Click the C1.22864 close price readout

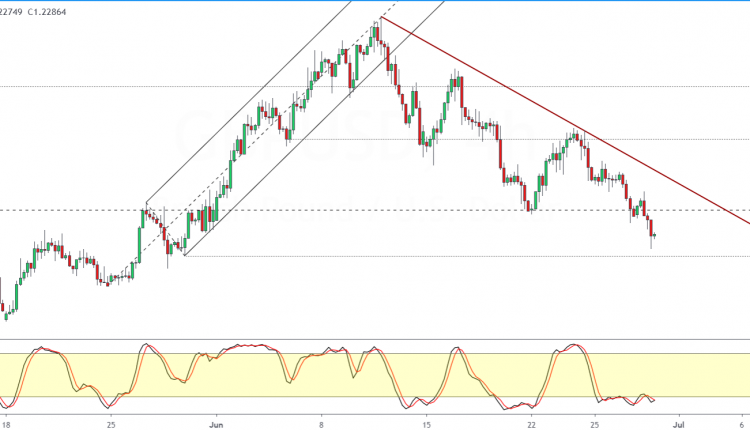click(x=46, y=12)
